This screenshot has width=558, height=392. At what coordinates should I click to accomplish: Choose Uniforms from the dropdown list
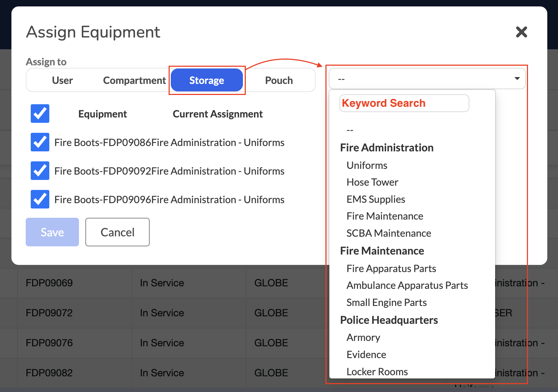click(x=367, y=165)
